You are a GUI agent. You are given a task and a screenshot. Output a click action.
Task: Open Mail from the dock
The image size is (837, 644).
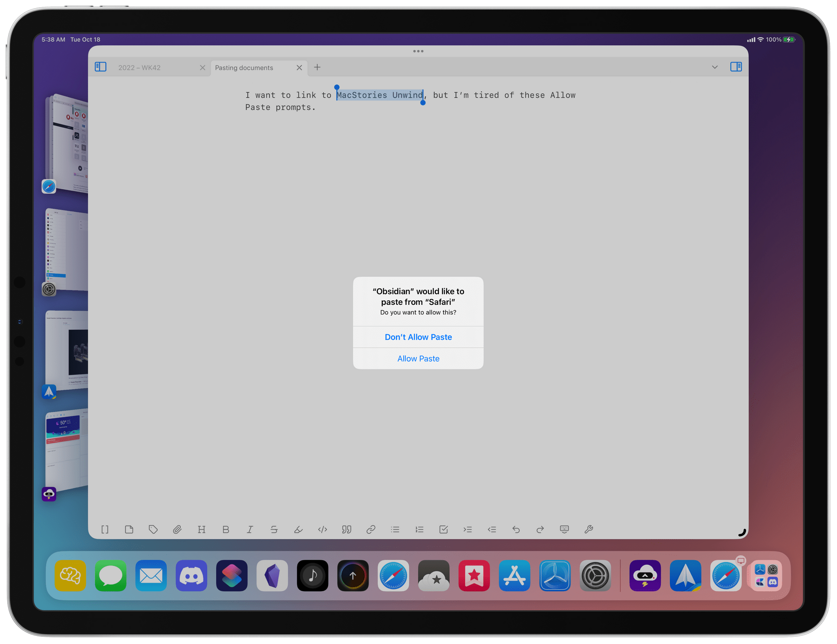click(x=151, y=576)
